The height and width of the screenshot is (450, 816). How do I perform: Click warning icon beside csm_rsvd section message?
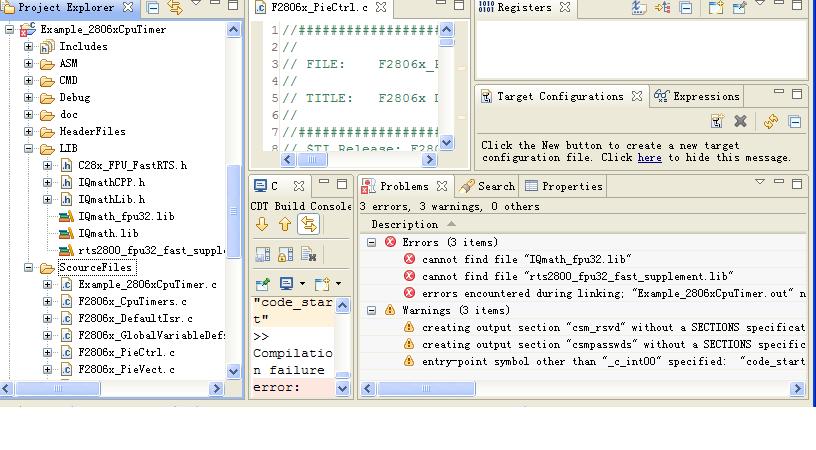point(410,327)
